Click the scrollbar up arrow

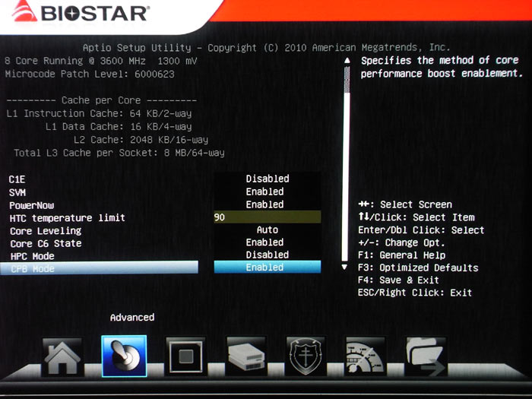347,61
